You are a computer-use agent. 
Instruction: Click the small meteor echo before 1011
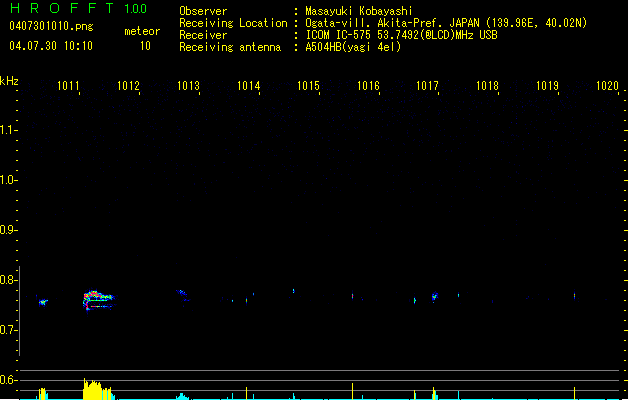pos(43,302)
